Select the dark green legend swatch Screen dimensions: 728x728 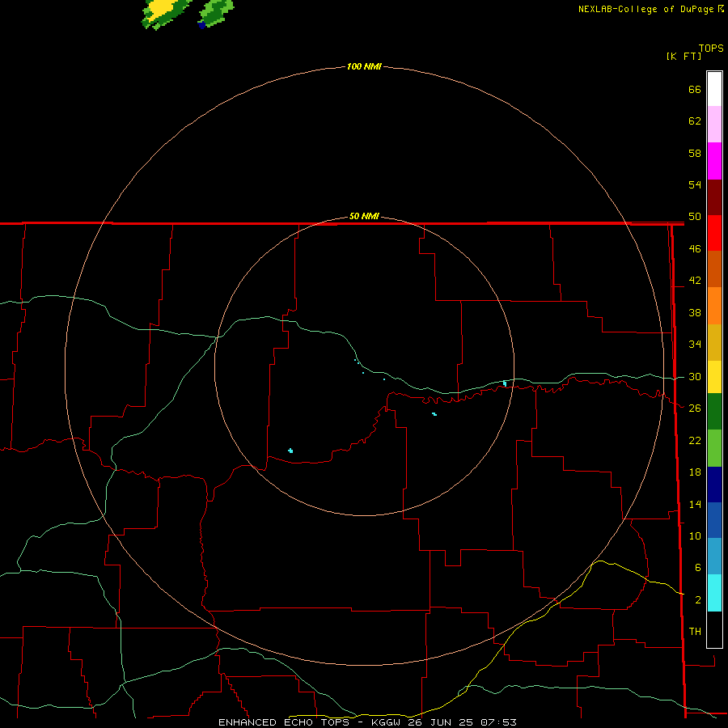(x=714, y=412)
